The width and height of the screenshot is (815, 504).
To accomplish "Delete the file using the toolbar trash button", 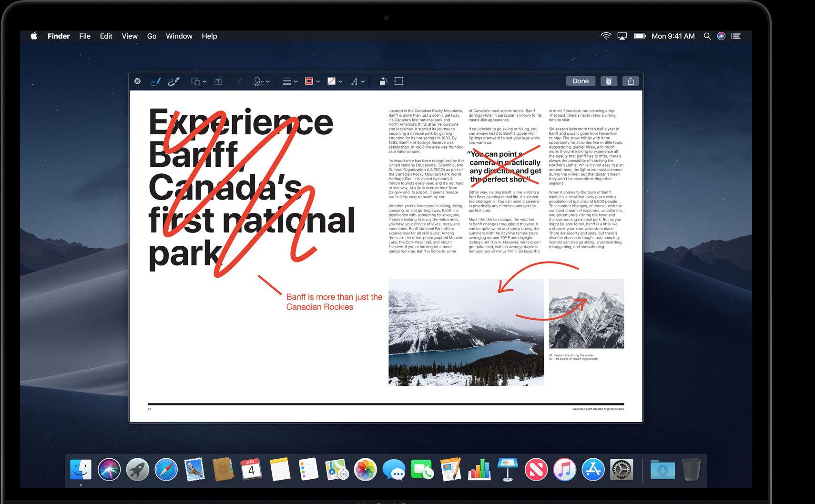I will click(x=609, y=81).
